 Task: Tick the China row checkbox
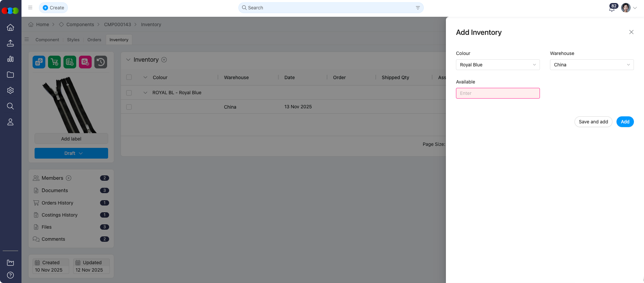coord(129,107)
